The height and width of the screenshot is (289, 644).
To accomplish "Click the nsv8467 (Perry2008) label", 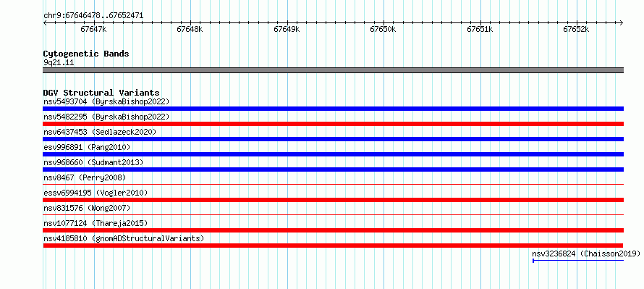I will tap(85, 177).
